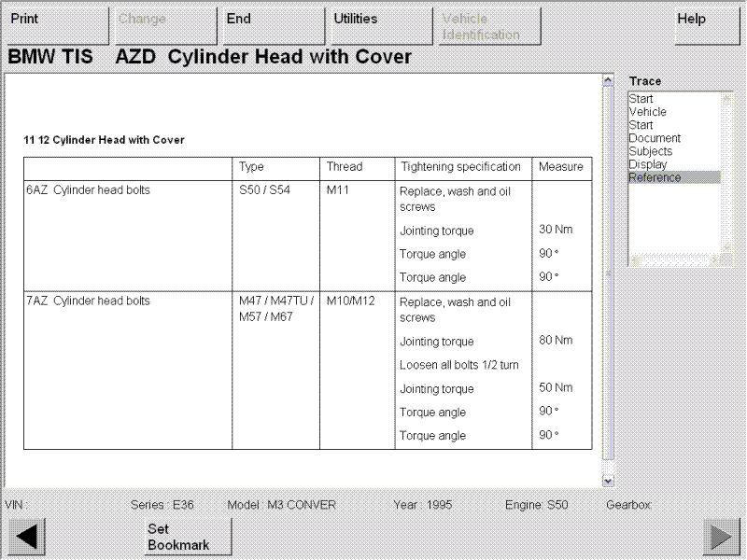Click the back arrow navigation icon
747x560 pixels.
tap(26, 537)
